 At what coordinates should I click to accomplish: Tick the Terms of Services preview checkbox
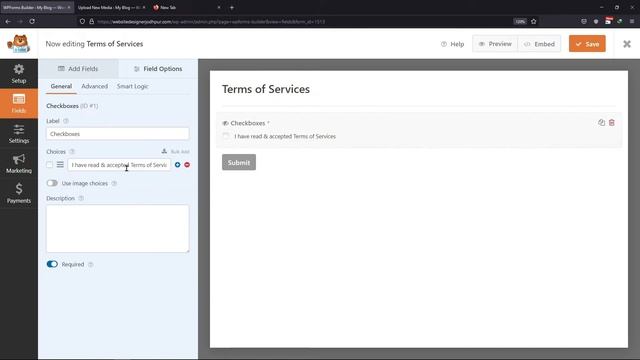point(226,136)
